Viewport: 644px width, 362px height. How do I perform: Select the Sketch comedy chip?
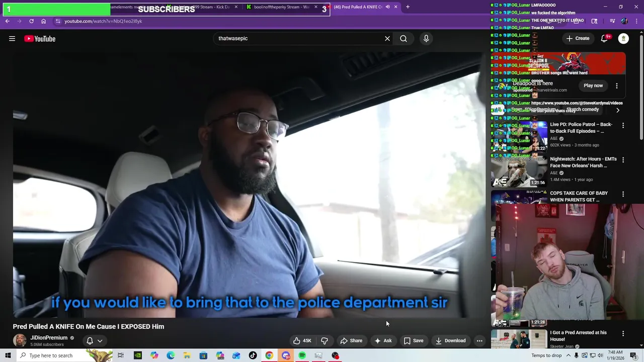[x=583, y=110]
